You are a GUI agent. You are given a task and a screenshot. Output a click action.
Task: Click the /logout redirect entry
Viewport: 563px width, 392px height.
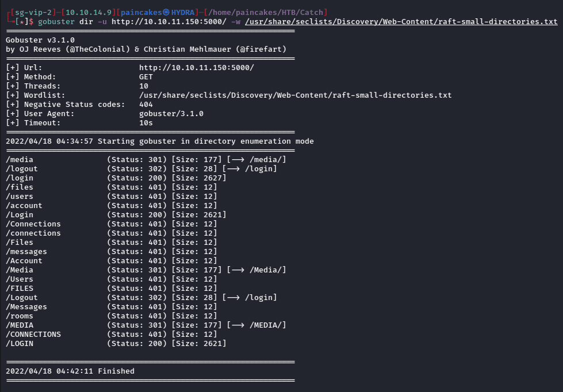point(141,169)
